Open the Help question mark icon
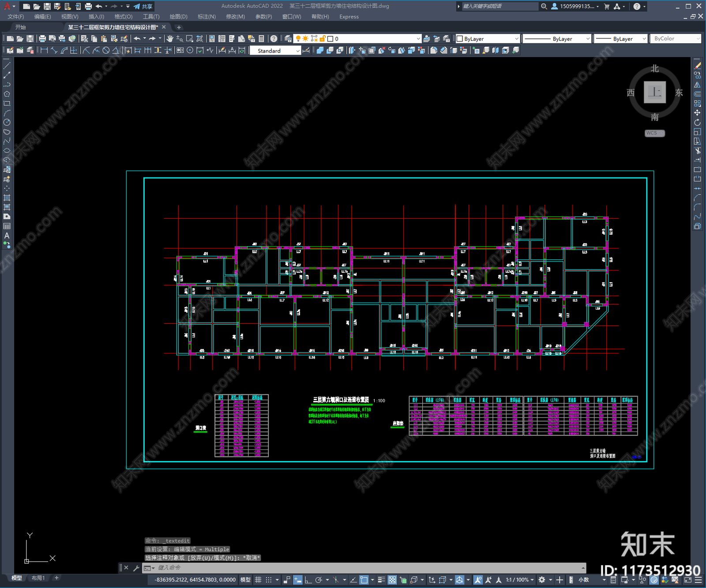The width and height of the screenshot is (706, 588). [x=274, y=39]
